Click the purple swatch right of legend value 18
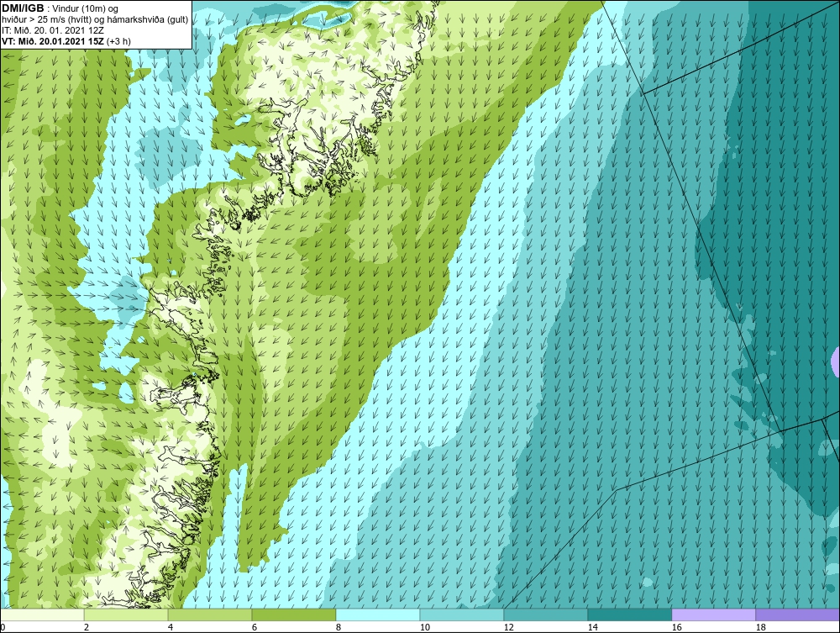Viewport: 840px width, 633px height. 798,615
